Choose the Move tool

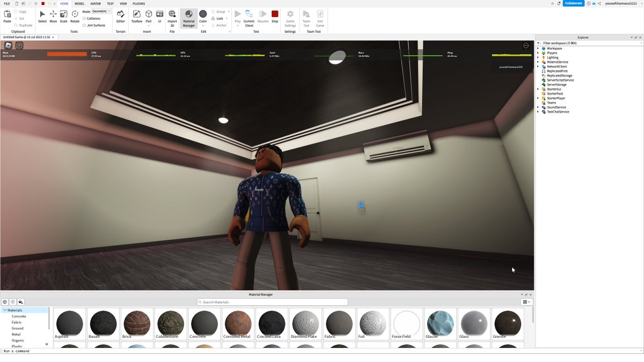coord(53,17)
